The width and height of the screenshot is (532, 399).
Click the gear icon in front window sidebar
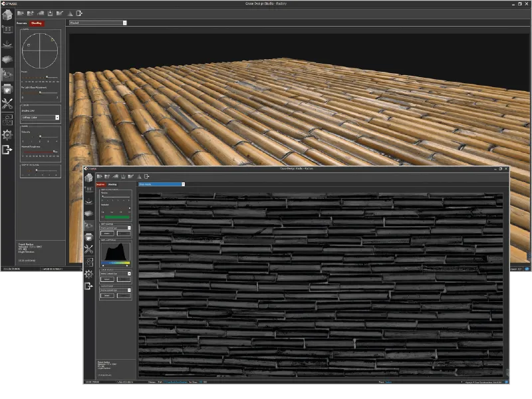pyautogui.click(x=88, y=273)
